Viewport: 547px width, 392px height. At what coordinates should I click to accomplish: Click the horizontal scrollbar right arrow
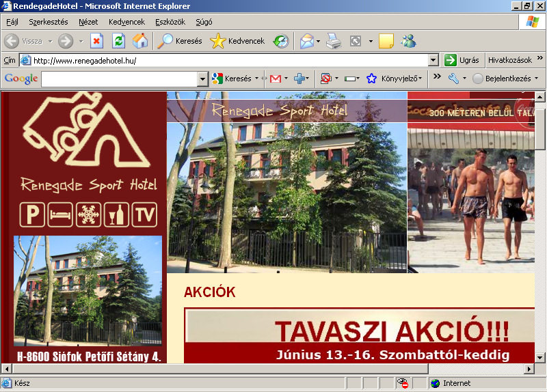click(x=529, y=369)
